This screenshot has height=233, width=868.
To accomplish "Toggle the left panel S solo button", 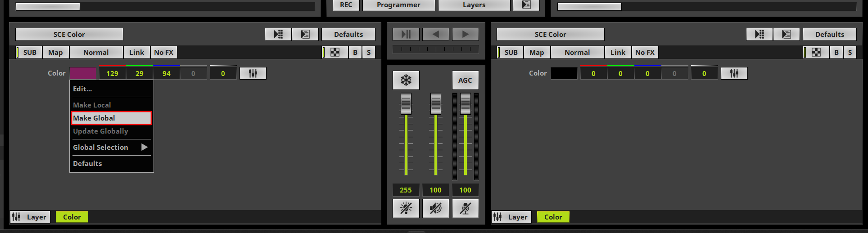I will 369,53.
